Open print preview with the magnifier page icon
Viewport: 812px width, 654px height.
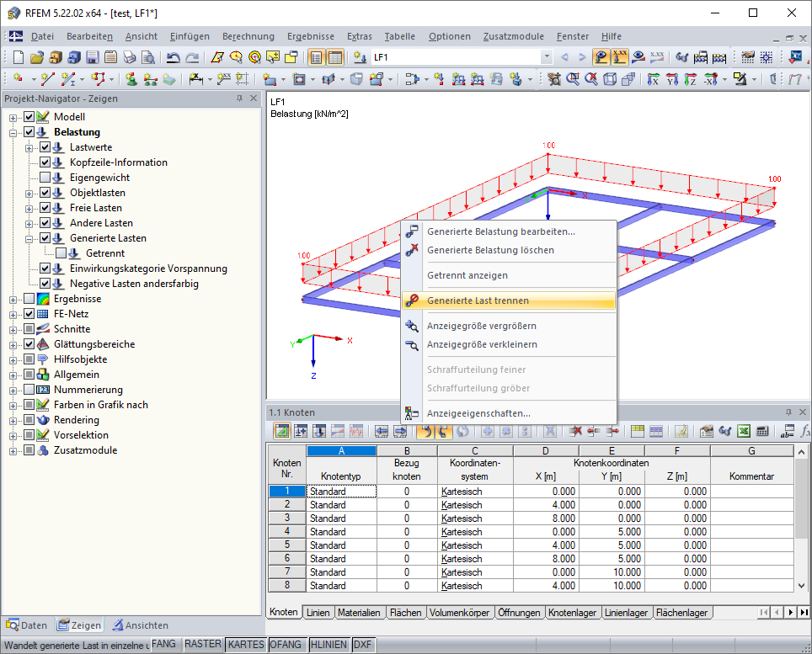(x=148, y=57)
